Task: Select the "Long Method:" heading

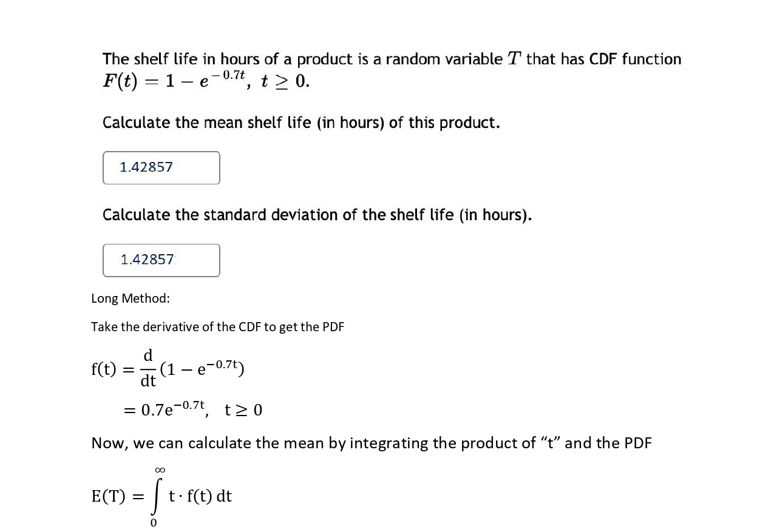Action: [x=131, y=298]
